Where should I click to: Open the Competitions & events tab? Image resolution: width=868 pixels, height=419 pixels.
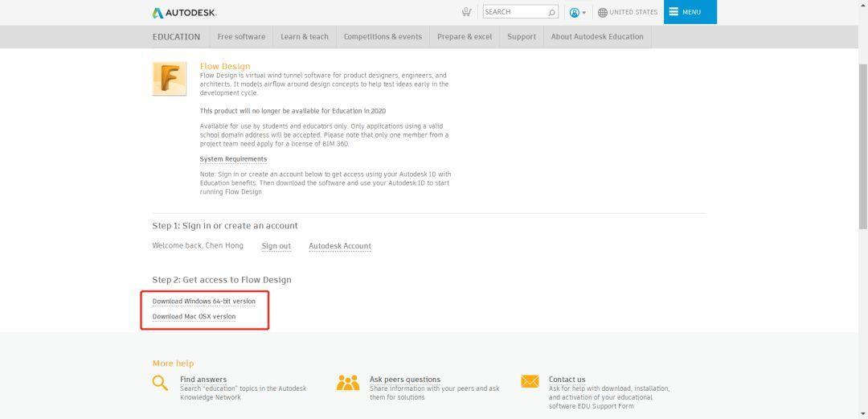click(383, 36)
